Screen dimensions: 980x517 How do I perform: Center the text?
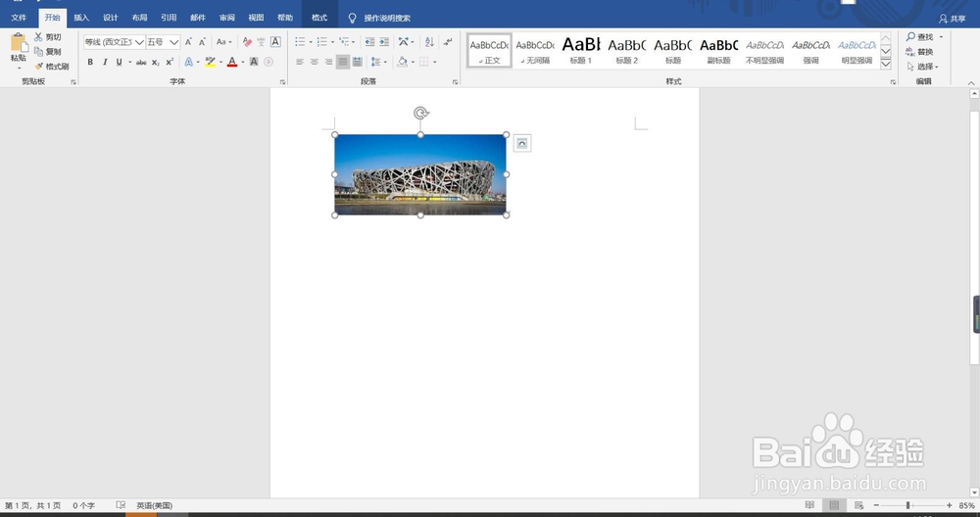click(x=315, y=62)
